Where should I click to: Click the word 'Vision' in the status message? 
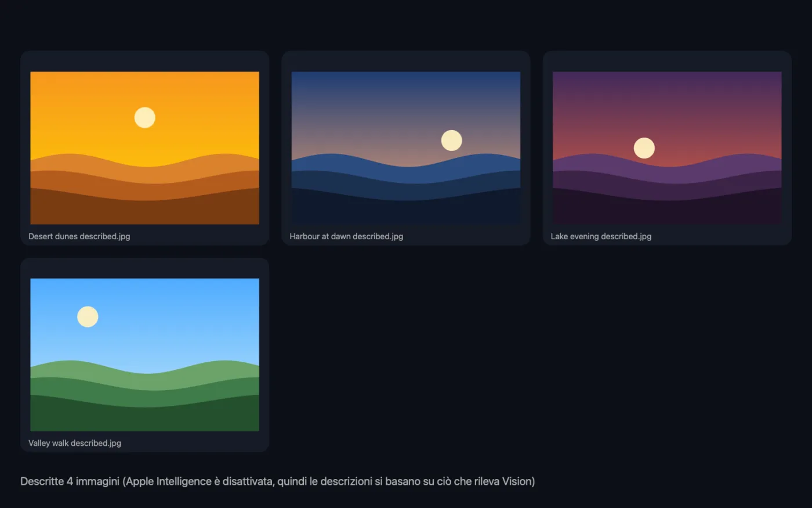[517, 481]
